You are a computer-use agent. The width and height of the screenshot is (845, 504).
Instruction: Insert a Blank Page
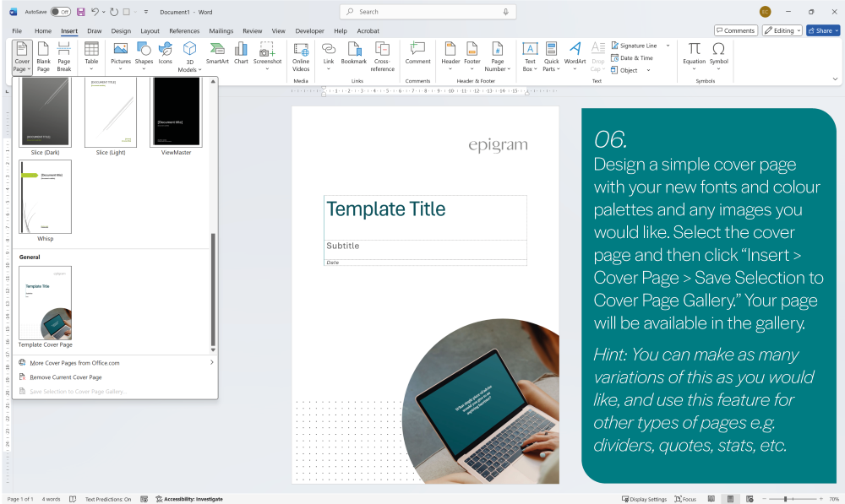43,57
